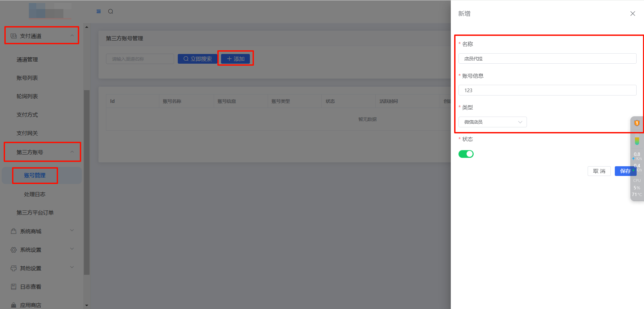Toggle the 状态 switch off
The width and height of the screenshot is (644, 309).
point(466,154)
